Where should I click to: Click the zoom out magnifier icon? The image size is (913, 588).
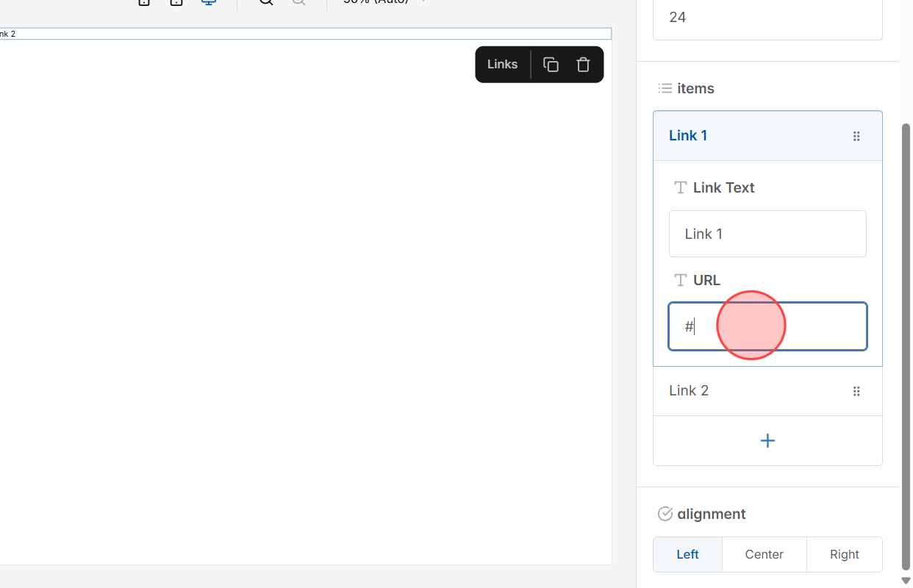pyautogui.click(x=298, y=3)
